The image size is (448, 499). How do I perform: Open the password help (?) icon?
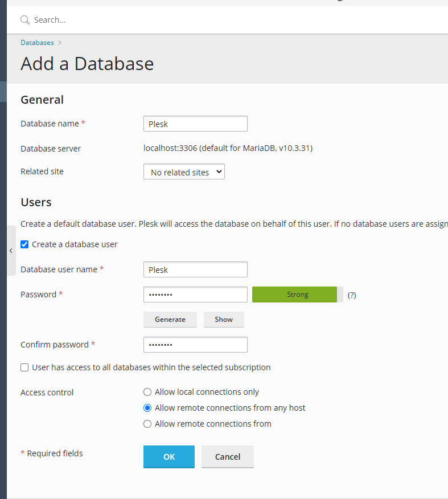pyautogui.click(x=351, y=295)
